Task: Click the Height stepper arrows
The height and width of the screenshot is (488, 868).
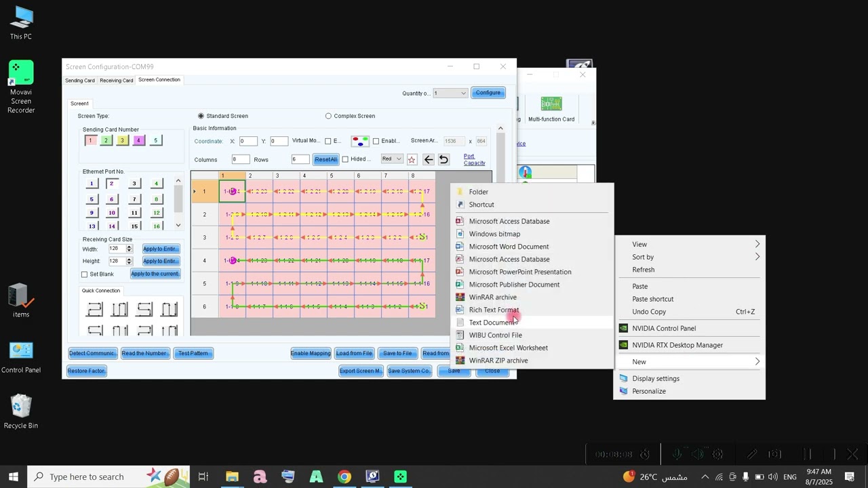Action: click(129, 261)
